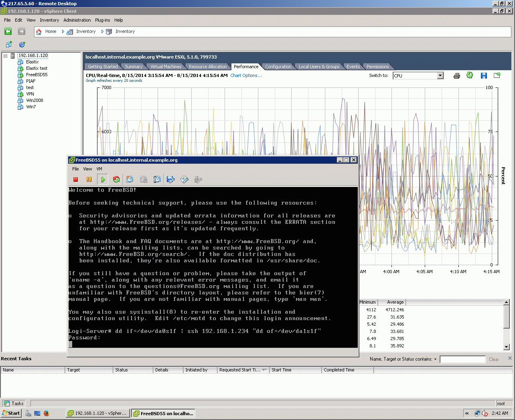Click the network icon in system tray
This screenshot has width=515, height=420.
coord(477,413)
